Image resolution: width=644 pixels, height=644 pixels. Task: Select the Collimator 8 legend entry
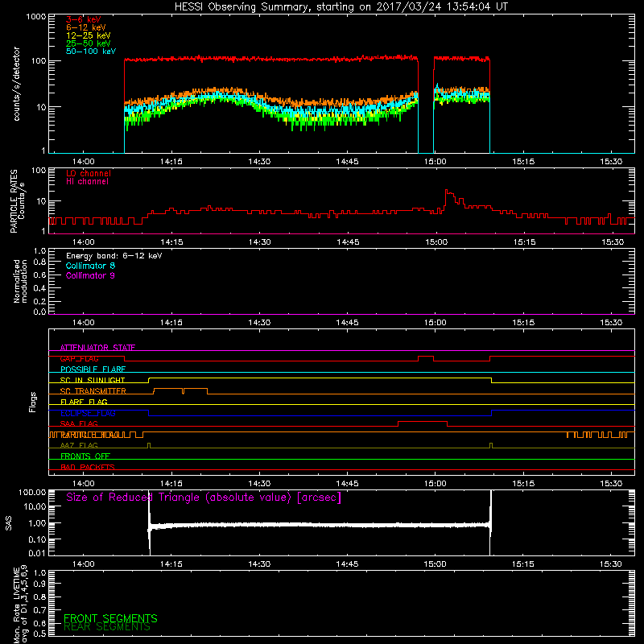click(90, 266)
